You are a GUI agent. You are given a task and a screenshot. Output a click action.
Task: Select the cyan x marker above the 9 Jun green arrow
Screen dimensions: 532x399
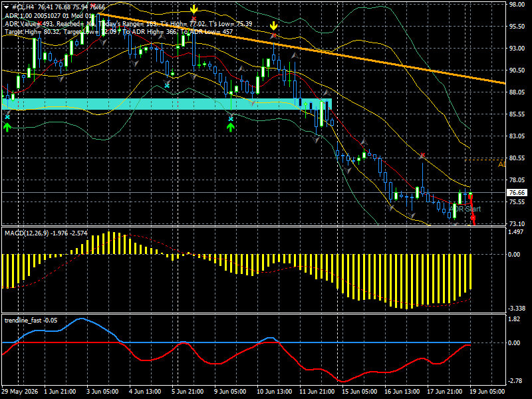pos(231,119)
